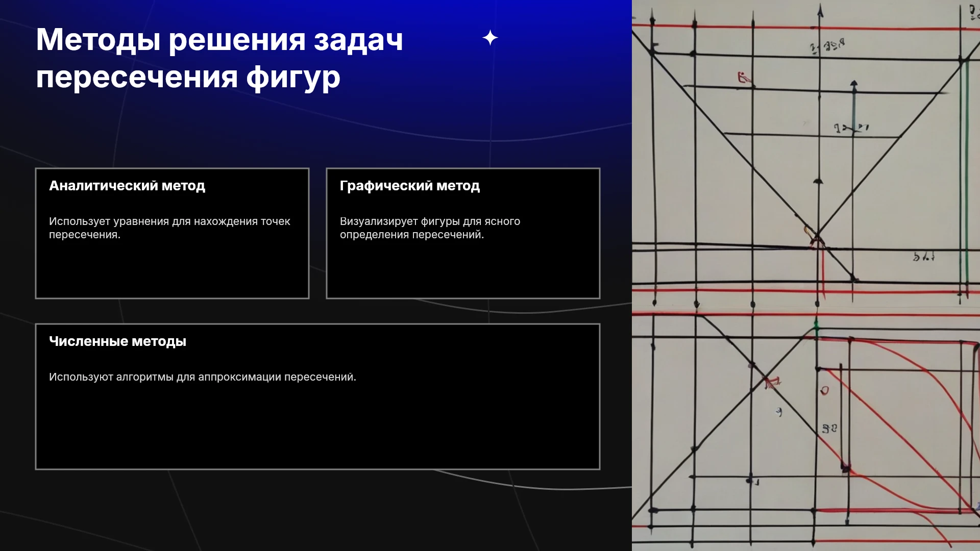Select text 'Визуализирует фигуры для ясного определения пересечений'
Image resolution: width=980 pixels, height=551 pixels.
[x=430, y=228]
